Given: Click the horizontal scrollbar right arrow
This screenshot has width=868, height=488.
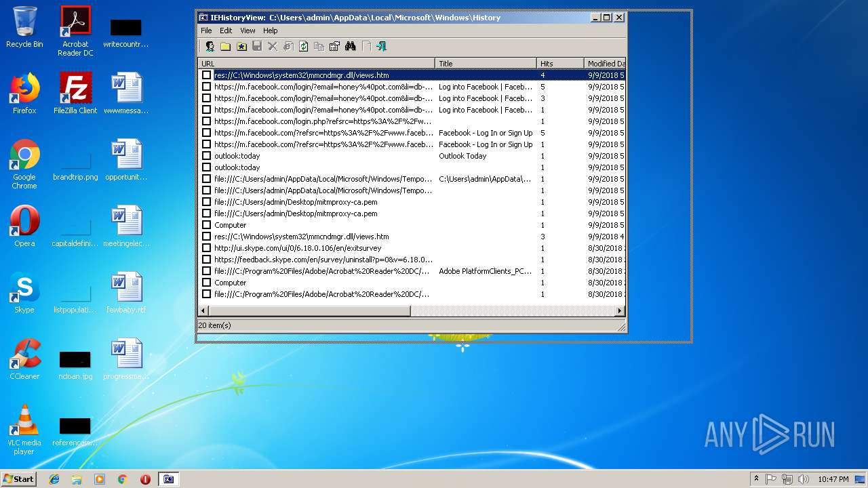Looking at the screenshot, I should point(619,310).
